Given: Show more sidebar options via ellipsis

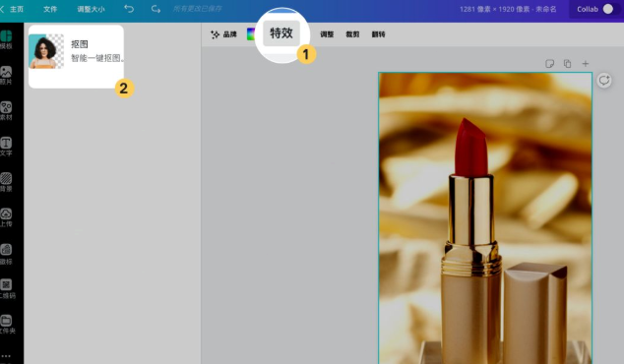Looking at the screenshot, I should click(6, 356).
